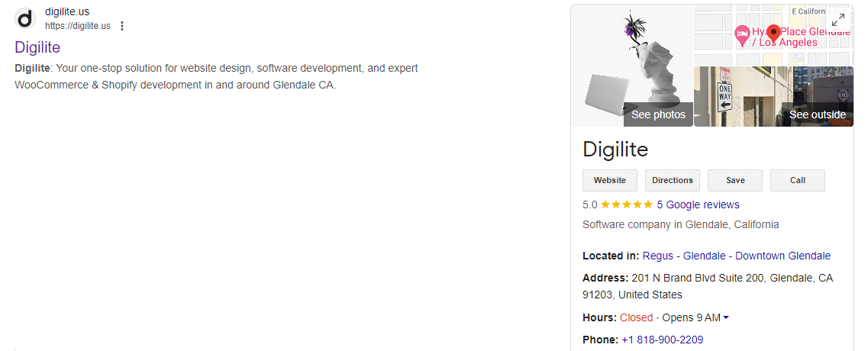Expand the hours dropdown arrow
The image size is (868, 351).
pos(726,317)
